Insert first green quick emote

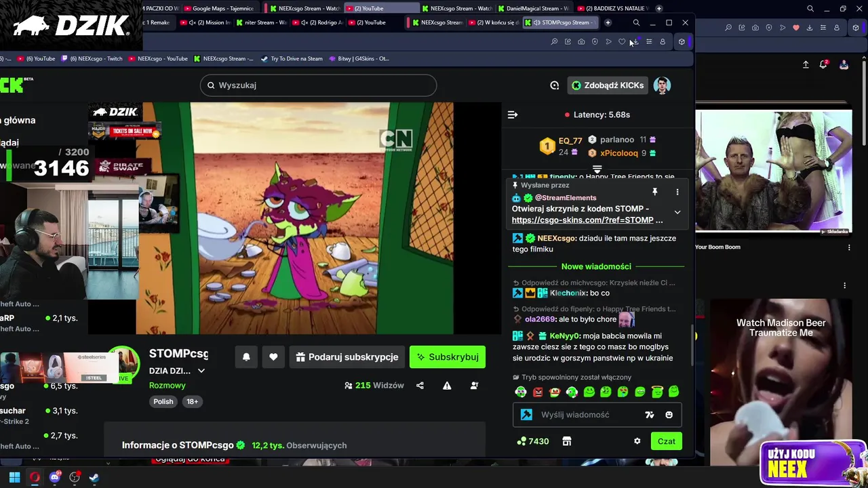point(520,392)
